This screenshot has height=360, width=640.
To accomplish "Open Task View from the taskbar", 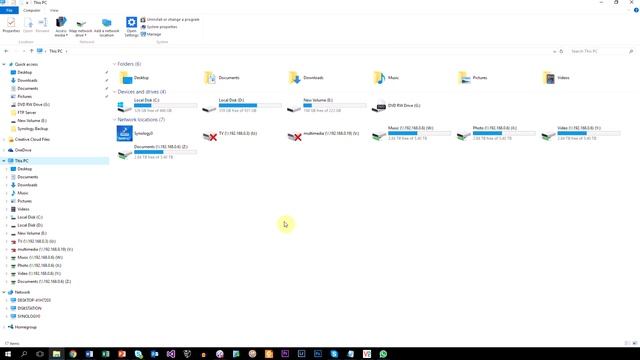I will (x=40, y=354).
